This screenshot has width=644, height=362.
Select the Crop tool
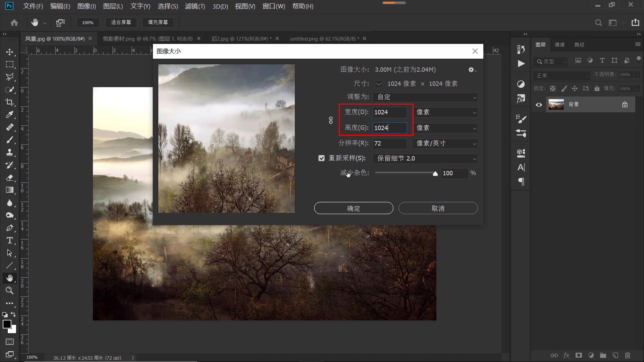tap(10, 102)
